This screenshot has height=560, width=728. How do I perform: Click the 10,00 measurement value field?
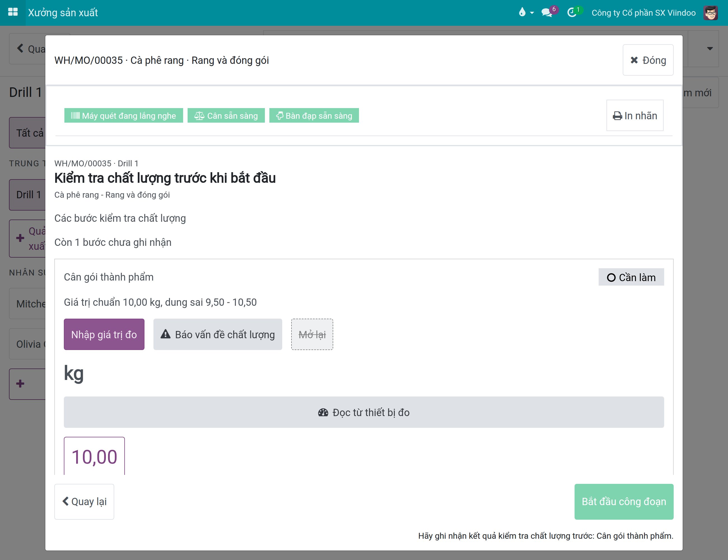click(94, 456)
